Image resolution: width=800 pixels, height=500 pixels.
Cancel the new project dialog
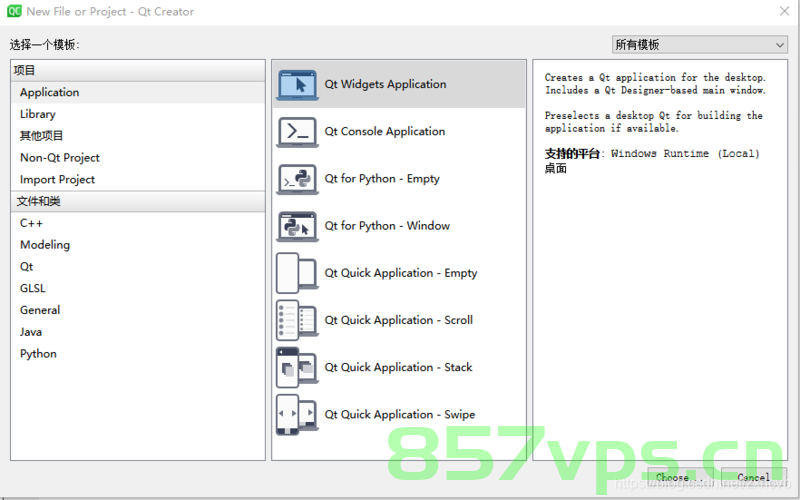click(754, 477)
